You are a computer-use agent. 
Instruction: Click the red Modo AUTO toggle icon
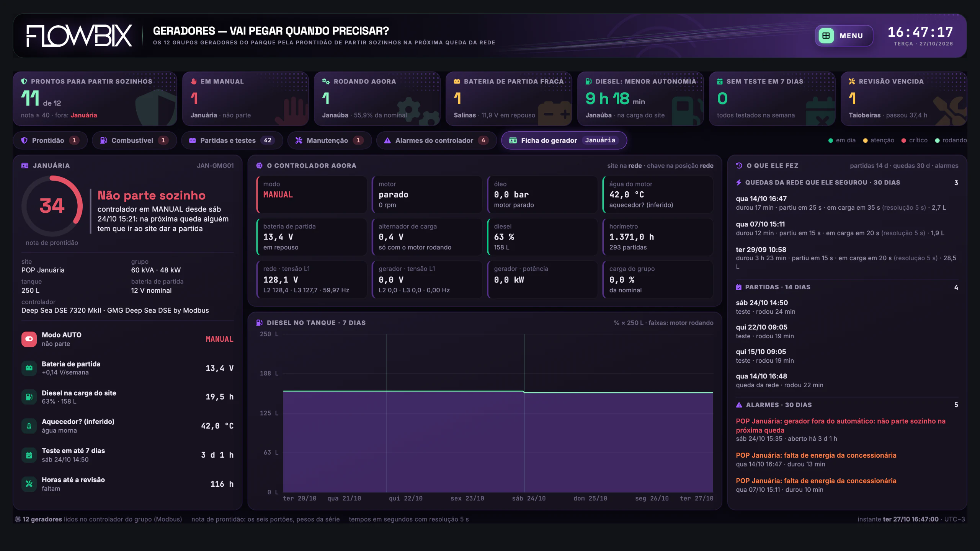click(29, 339)
